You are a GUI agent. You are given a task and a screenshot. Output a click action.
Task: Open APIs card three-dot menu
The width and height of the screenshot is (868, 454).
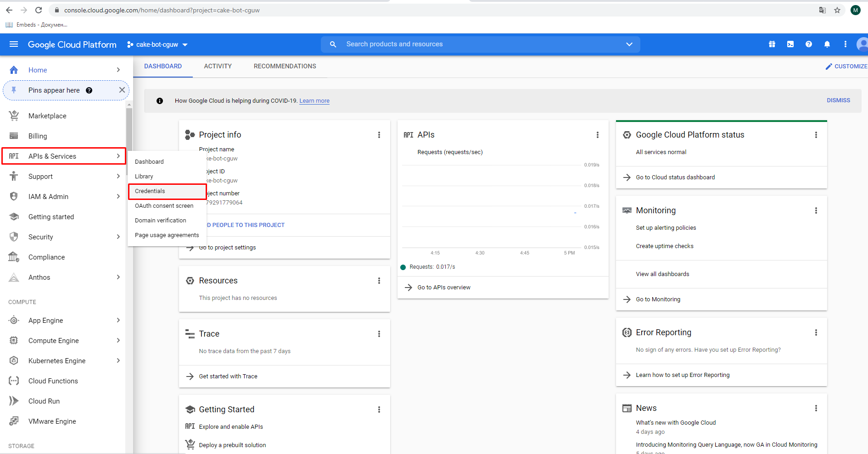coord(598,135)
